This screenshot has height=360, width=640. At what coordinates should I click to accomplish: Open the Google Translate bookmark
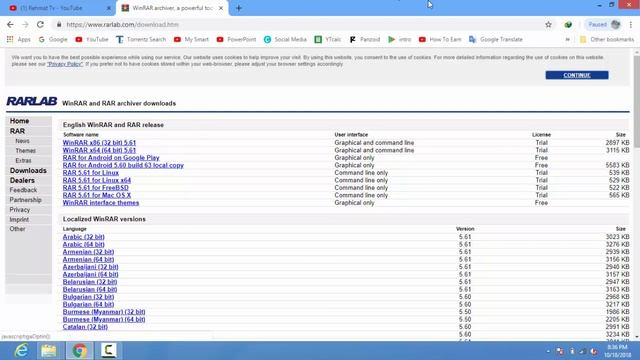pyautogui.click(x=496, y=39)
